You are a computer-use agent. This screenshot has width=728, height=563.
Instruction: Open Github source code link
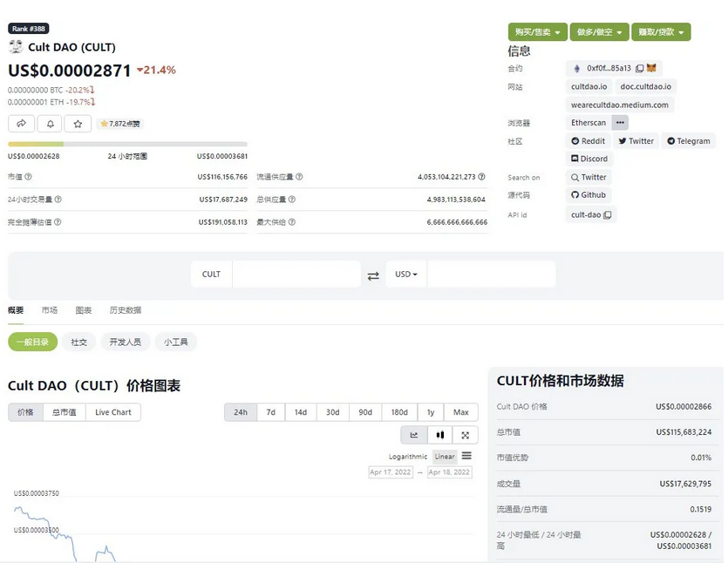click(589, 195)
